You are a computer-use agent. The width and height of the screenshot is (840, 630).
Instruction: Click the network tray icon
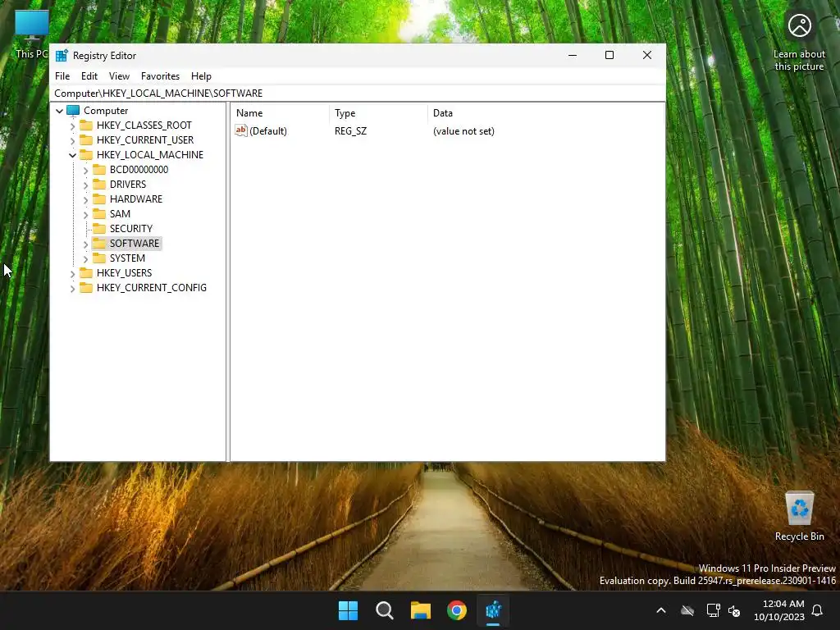tap(713, 610)
